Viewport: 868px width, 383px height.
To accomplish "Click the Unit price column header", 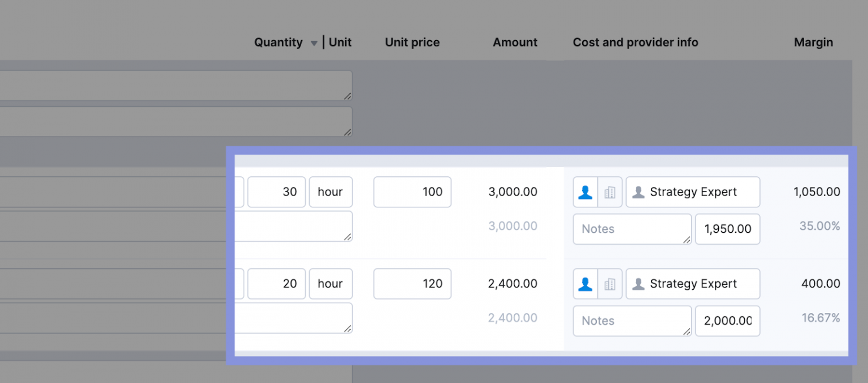I will pyautogui.click(x=412, y=42).
